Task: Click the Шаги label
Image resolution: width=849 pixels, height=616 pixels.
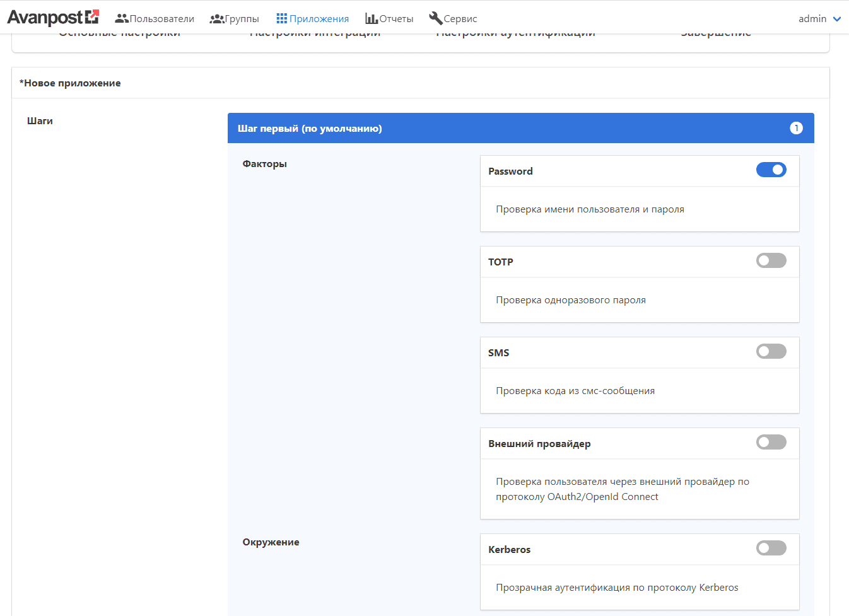Action: click(40, 121)
